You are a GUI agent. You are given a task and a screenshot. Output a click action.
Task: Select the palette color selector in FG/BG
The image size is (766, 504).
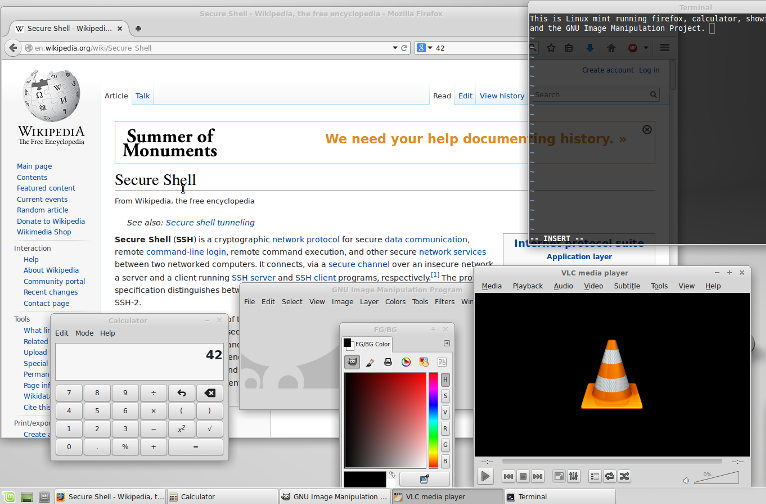(424, 362)
